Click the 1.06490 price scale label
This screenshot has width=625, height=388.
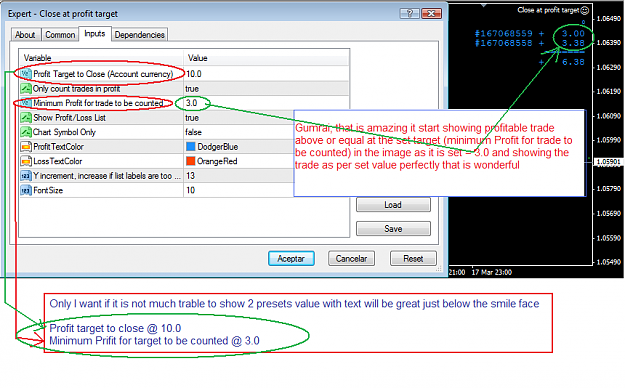click(609, 18)
